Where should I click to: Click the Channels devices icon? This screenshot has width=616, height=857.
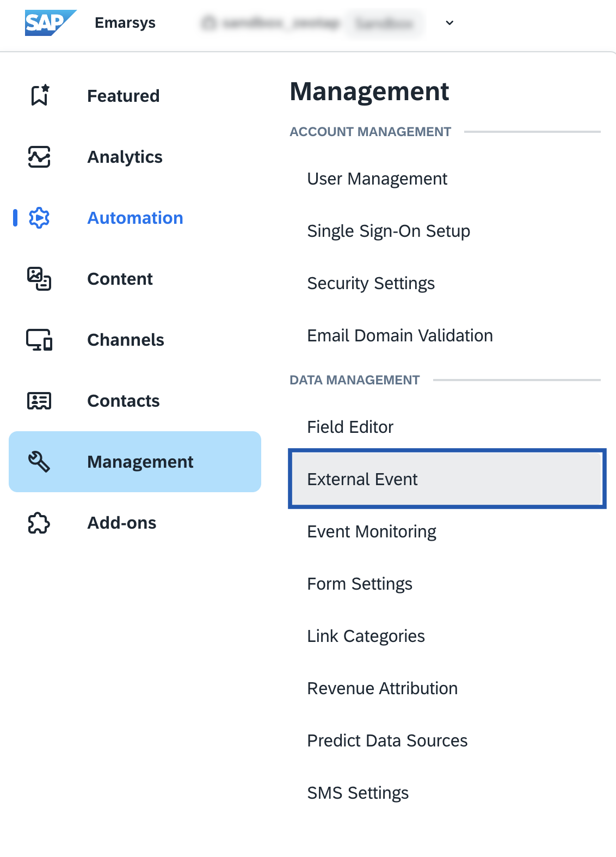coord(39,340)
